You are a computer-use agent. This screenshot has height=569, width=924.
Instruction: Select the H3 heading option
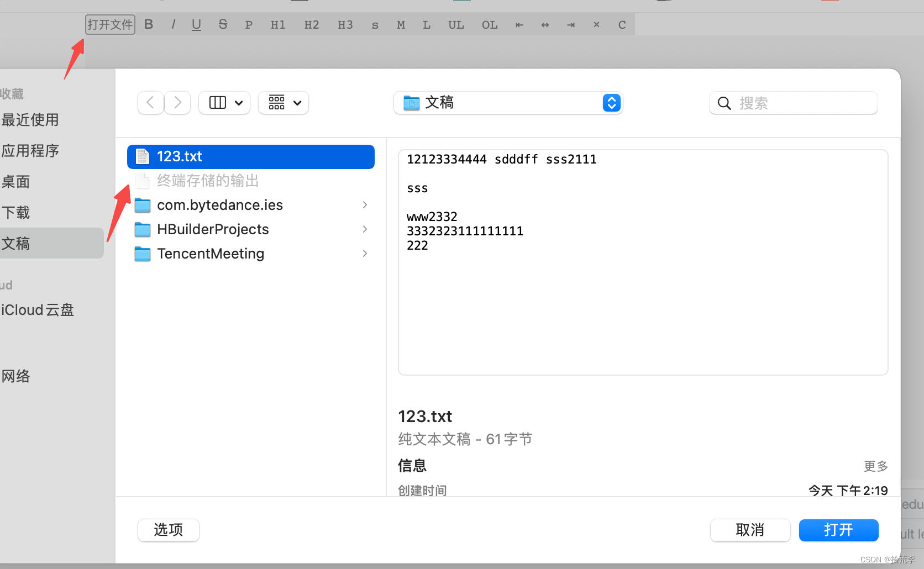coord(345,24)
